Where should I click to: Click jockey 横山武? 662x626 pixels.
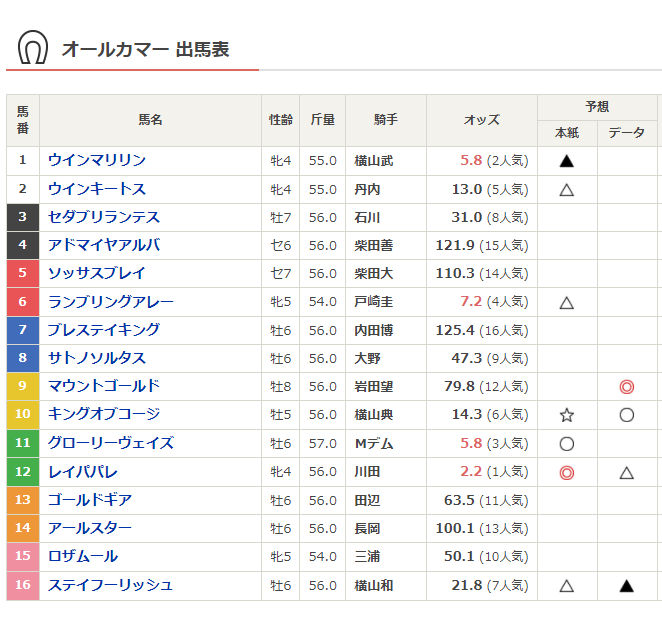[x=374, y=161]
